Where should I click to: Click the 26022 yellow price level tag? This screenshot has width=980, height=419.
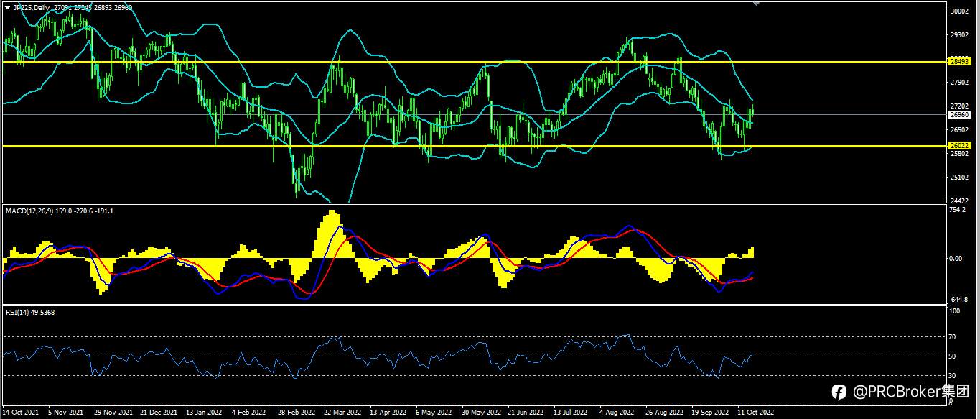[x=960, y=146]
